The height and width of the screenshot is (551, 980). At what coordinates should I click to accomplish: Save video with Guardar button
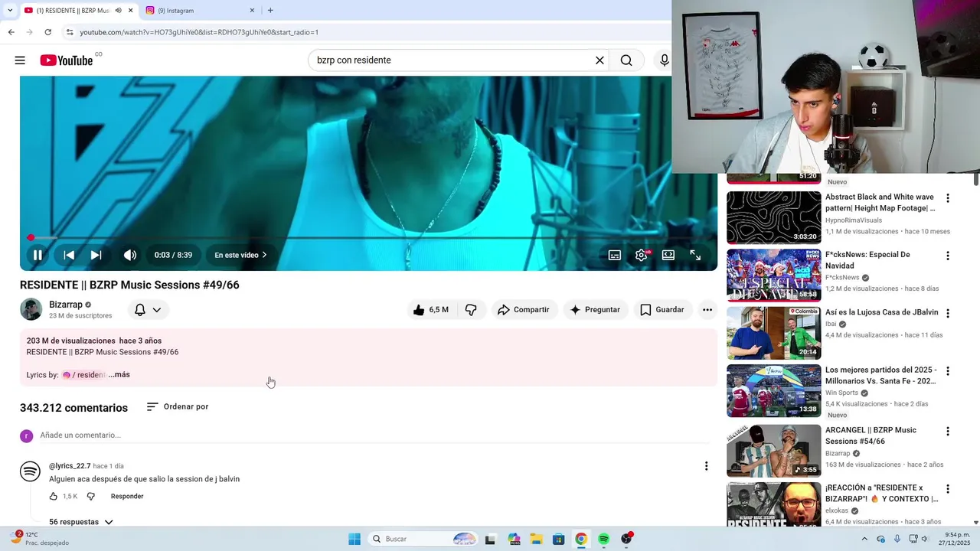click(x=662, y=310)
